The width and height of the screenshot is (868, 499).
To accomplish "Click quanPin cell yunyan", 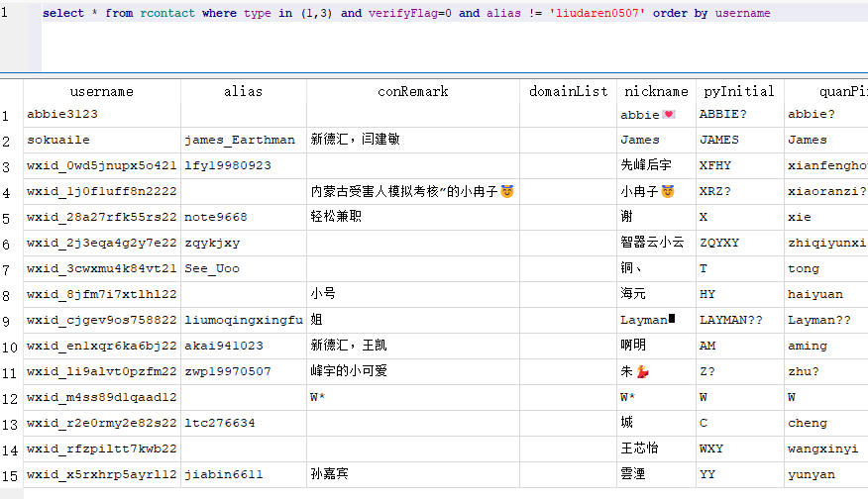I will [x=826, y=474].
